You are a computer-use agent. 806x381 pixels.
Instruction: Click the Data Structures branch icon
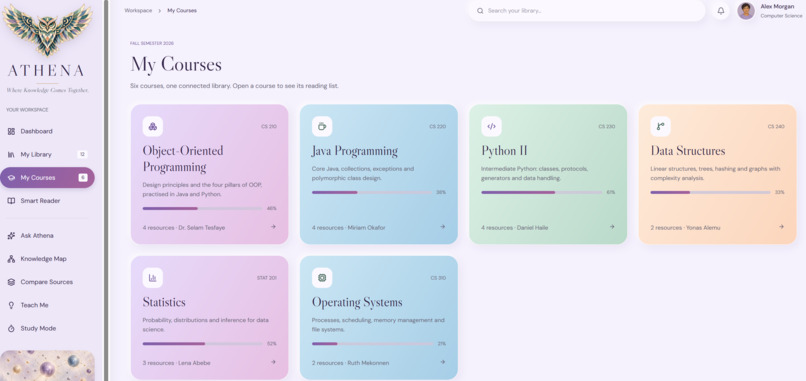(661, 126)
